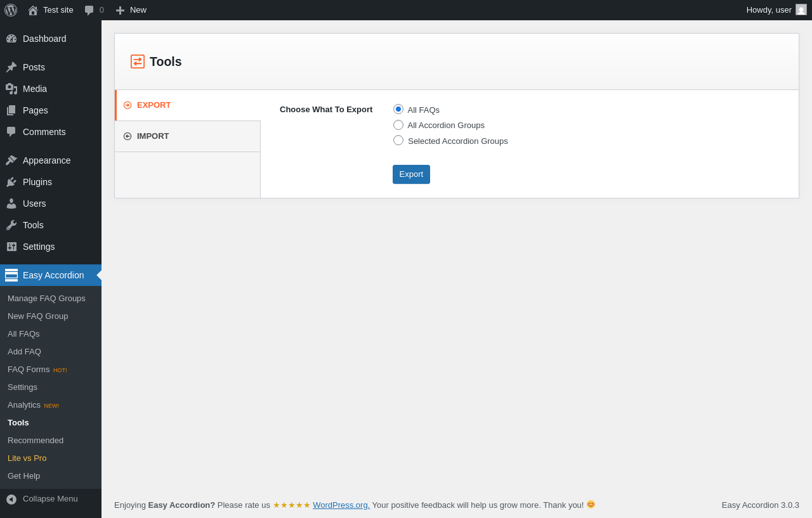Select the All Accordion Groups radio button
Screen dimensions: 812x518
[398, 125]
